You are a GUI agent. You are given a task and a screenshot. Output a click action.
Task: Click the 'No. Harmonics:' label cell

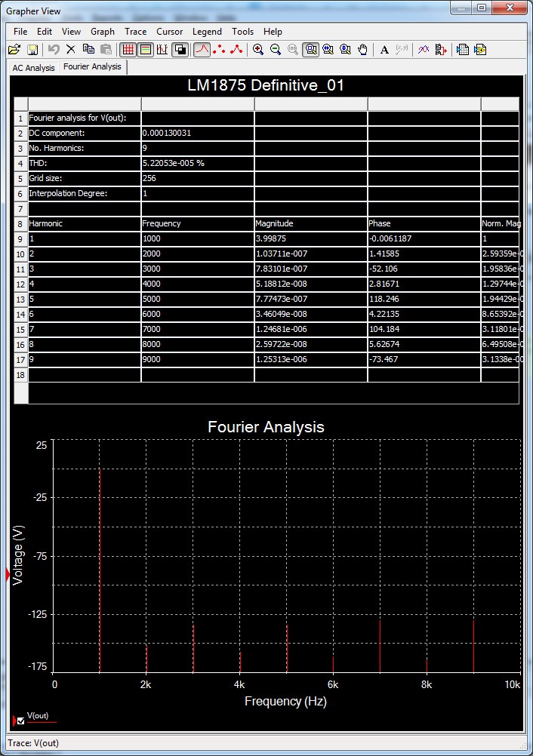click(85, 148)
